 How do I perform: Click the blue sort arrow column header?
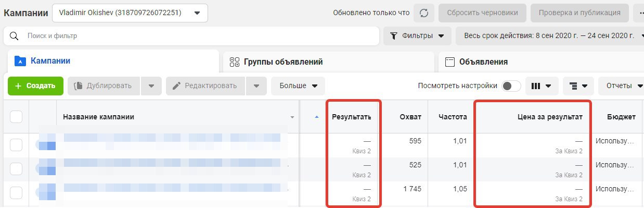[x=317, y=117]
